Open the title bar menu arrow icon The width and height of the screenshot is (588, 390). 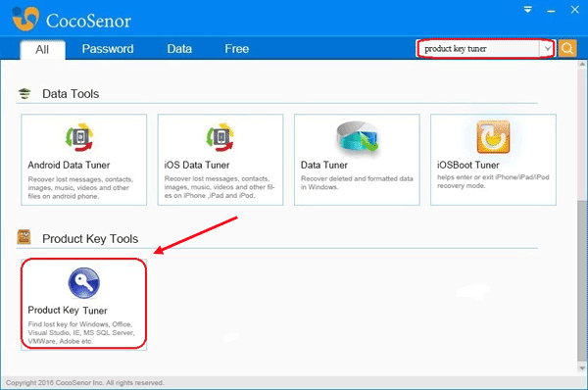click(528, 10)
